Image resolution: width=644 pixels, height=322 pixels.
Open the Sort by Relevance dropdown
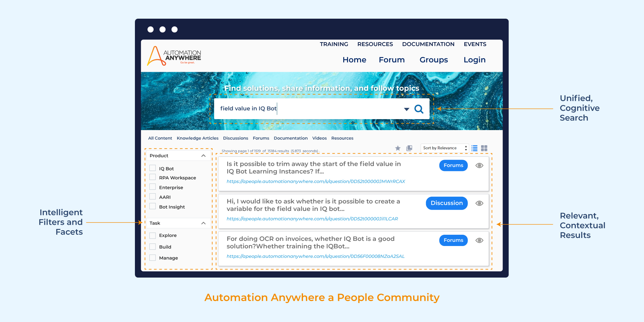click(445, 148)
